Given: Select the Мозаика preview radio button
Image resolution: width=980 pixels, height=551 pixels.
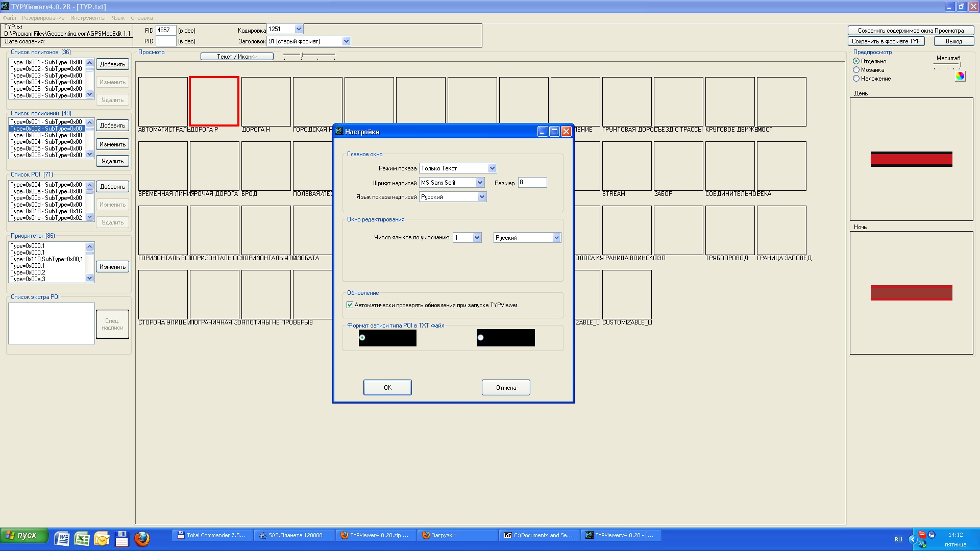Looking at the screenshot, I should pyautogui.click(x=856, y=70).
